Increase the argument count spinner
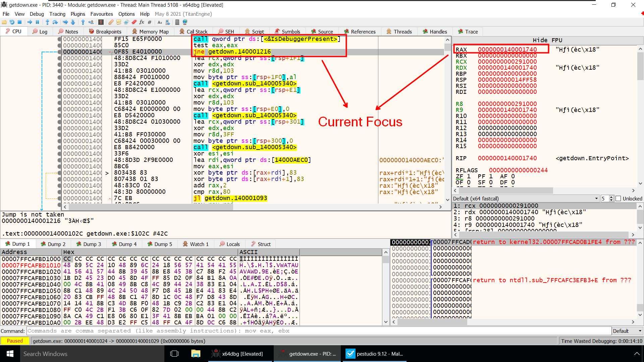 [611, 197]
